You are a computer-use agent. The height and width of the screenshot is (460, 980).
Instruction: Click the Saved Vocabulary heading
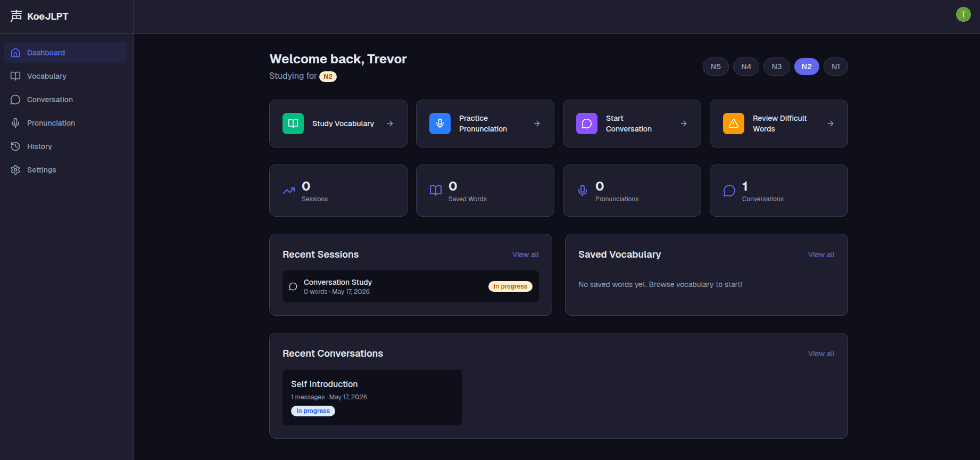620,254
